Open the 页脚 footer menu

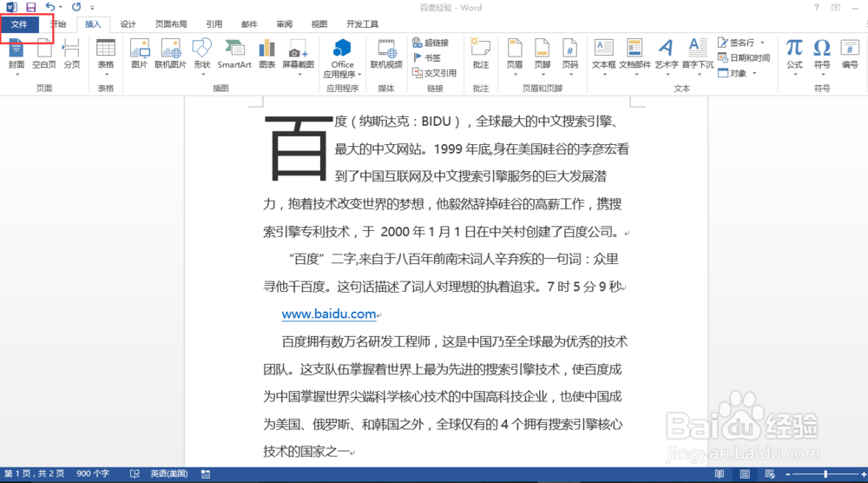click(x=542, y=56)
